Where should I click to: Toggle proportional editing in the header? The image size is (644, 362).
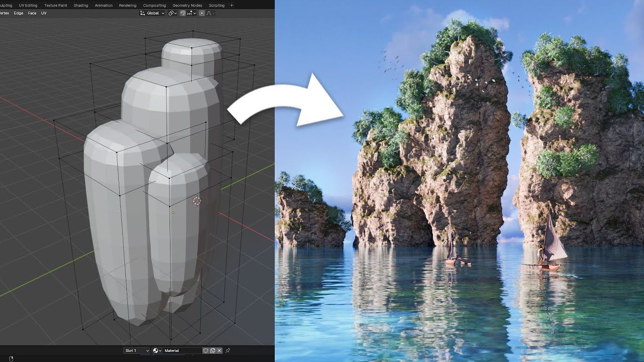pyautogui.click(x=202, y=13)
